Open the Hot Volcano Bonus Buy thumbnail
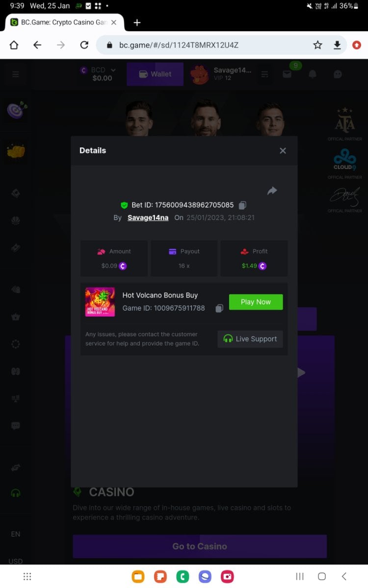Image resolution: width=368 pixels, height=588 pixels. point(100,302)
